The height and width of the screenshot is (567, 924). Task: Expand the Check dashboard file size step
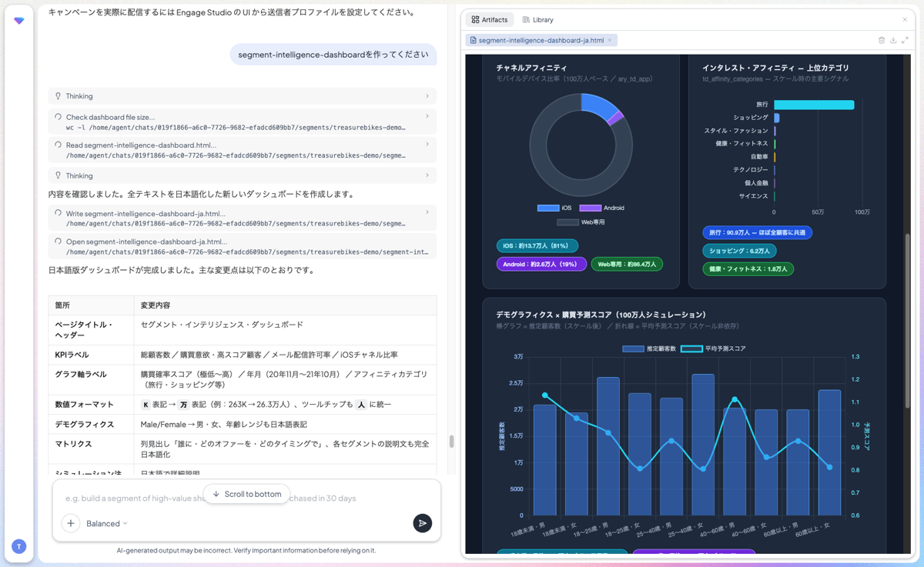click(243, 122)
